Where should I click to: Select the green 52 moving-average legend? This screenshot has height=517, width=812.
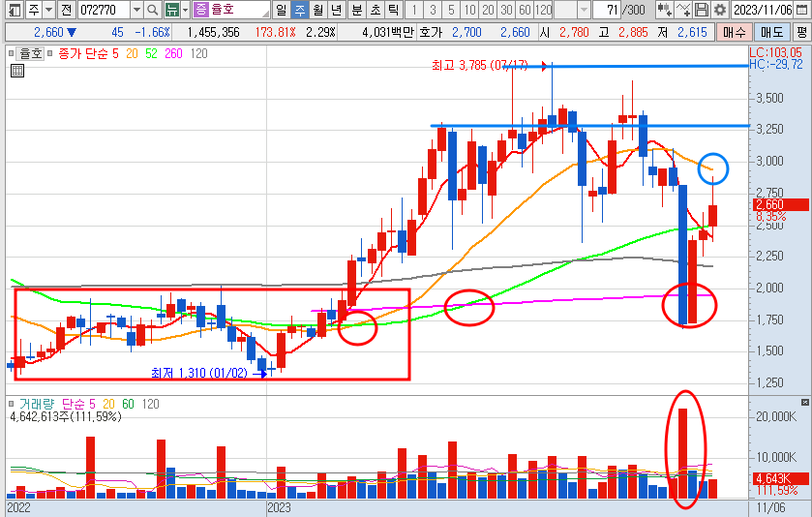pos(151,53)
